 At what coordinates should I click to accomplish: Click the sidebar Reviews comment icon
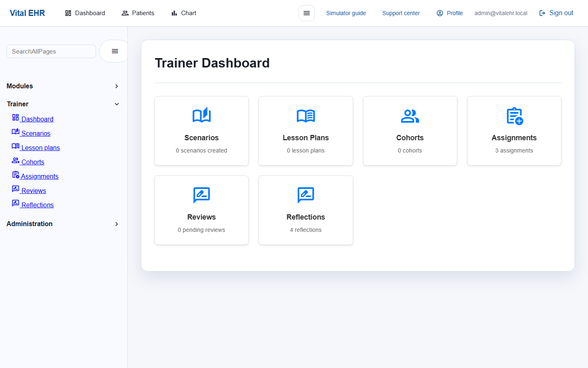pyautogui.click(x=16, y=189)
